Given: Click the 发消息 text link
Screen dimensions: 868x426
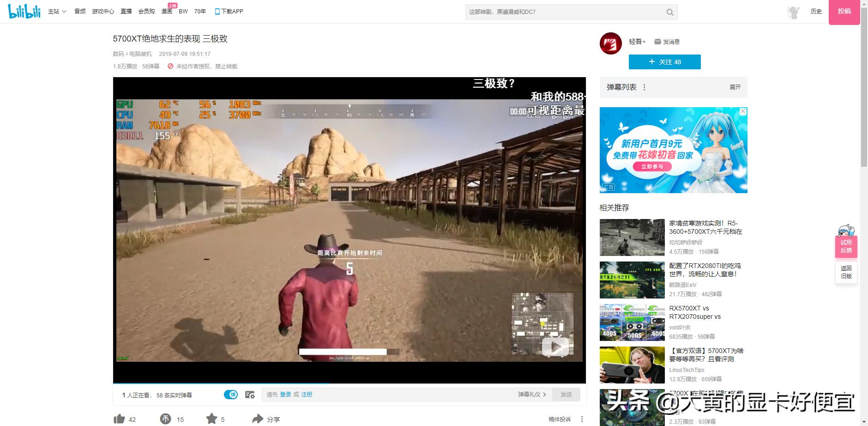Looking at the screenshot, I should pyautogui.click(x=671, y=42).
